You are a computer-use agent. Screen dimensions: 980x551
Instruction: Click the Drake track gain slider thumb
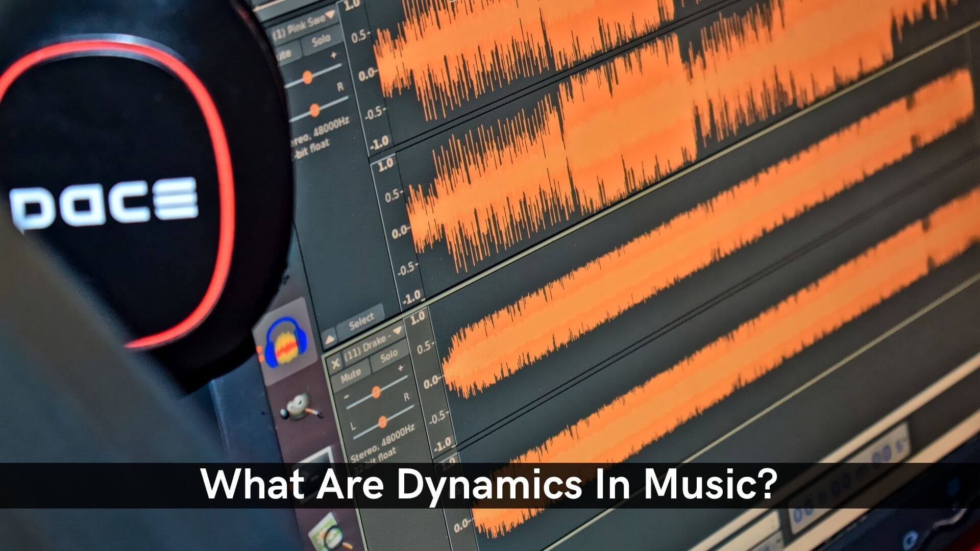coord(376,392)
